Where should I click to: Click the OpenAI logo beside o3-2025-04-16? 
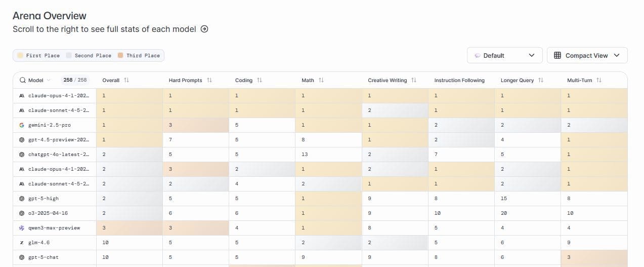[22, 213]
